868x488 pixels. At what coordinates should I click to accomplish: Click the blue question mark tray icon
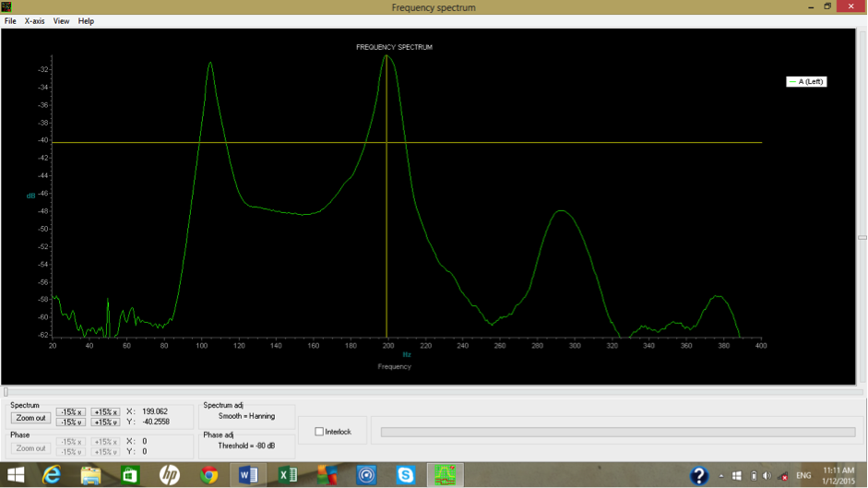click(699, 475)
